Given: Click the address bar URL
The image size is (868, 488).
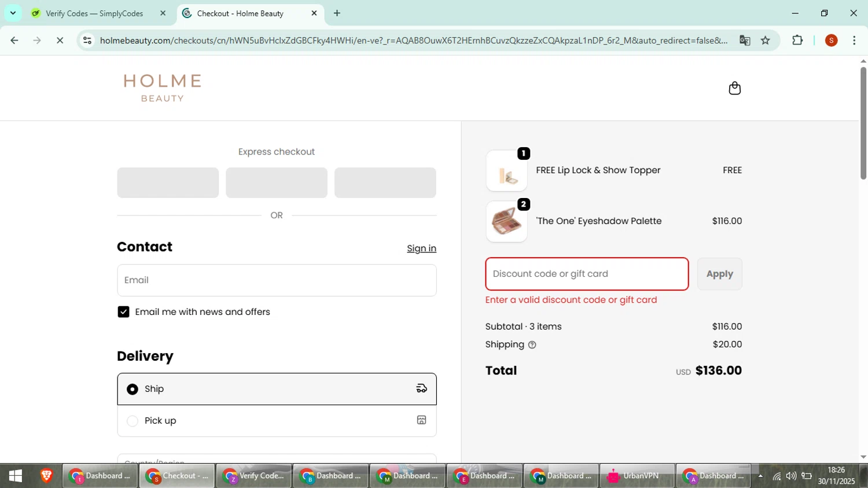Looking at the screenshot, I should pos(413,40).
